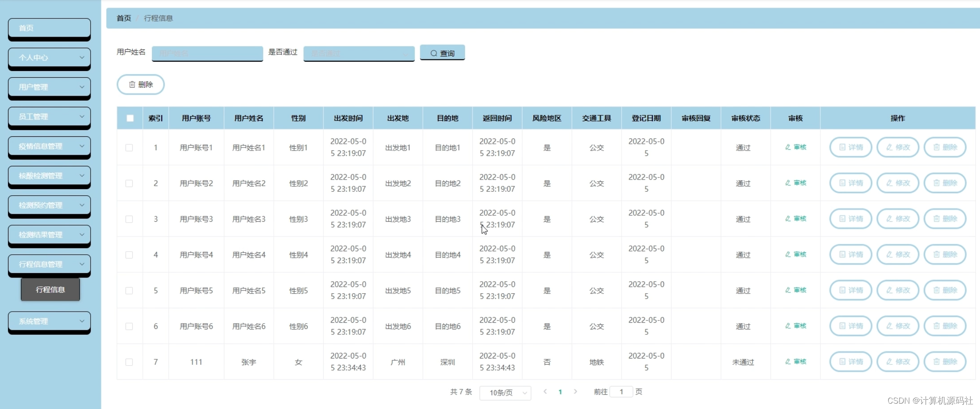Toggle the select-all header checkbox
980x409 pixels.
click(130, 118)
